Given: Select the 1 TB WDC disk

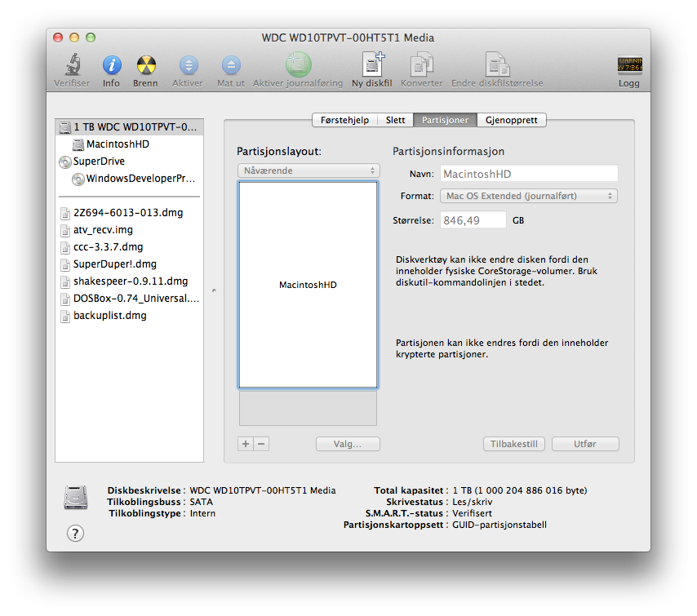Looking at the screenshot, I should [129, 127].
